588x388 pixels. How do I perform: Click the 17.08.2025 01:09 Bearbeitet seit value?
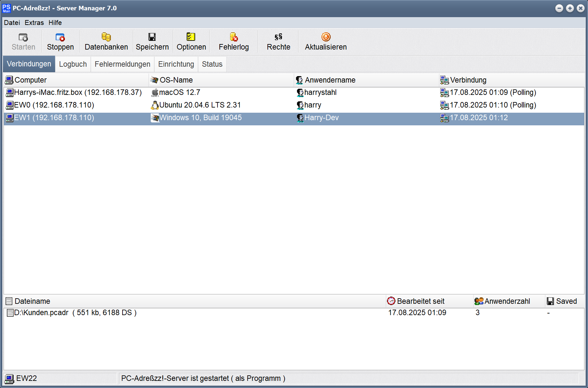point(417,313)
